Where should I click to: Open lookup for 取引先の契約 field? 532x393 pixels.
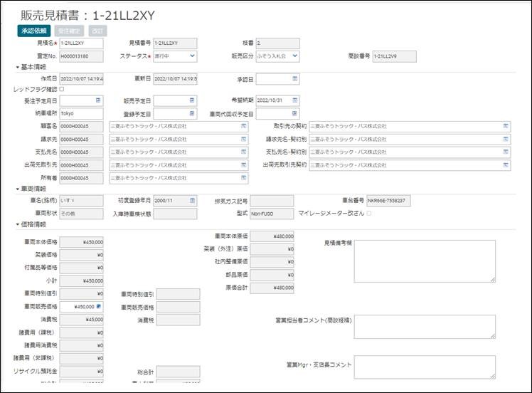[x=506, y=126]
